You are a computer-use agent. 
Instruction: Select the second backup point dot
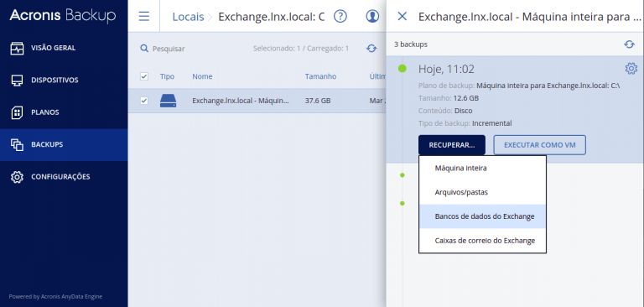(402, 175)
